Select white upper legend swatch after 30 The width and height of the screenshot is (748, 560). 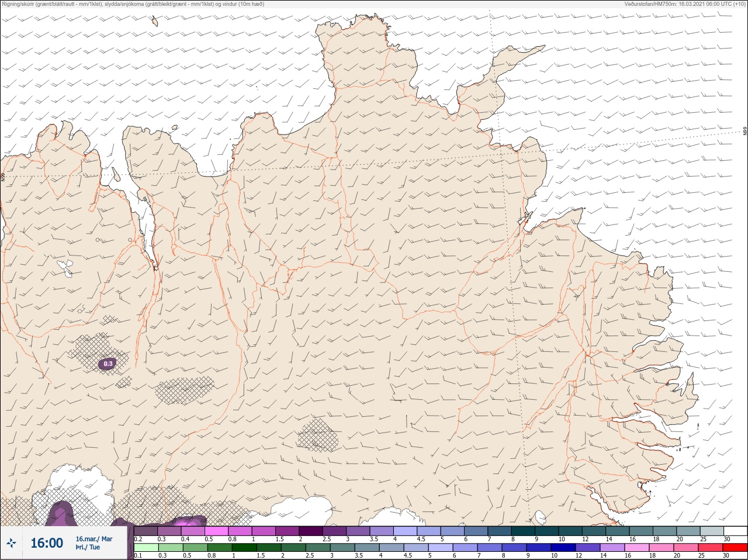pyautogui.click(x=736, y=531)
